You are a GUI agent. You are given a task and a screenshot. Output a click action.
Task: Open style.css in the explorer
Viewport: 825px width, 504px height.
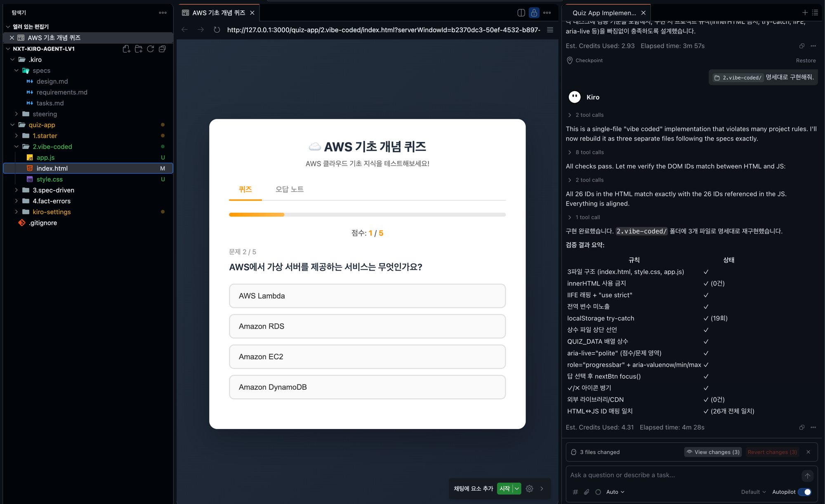coord(49,179)
